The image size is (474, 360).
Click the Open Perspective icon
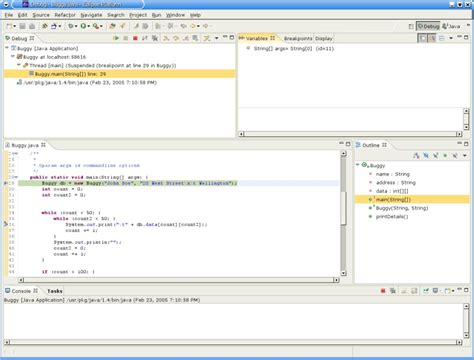coord(411,26)
